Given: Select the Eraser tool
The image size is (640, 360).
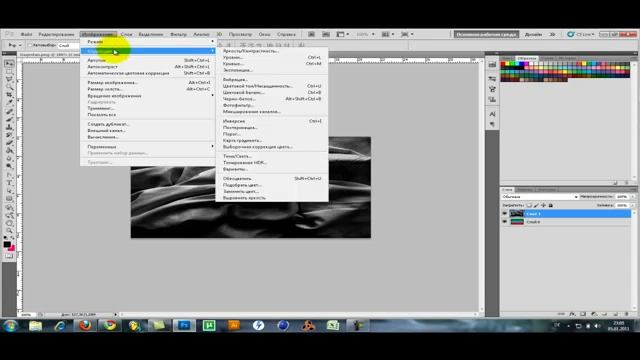Looking at the screenshot, I should click(x=9, y=142).
